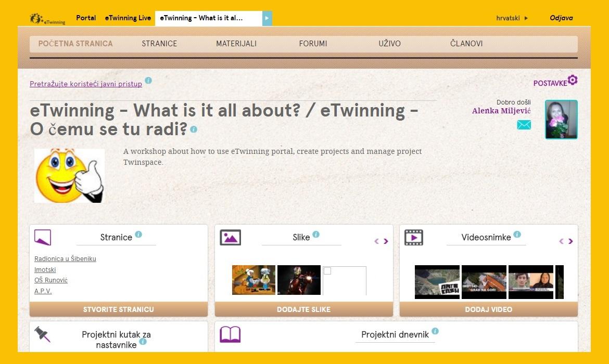The width and height of the screenshot is (609, 364).
Task: Click the open book Projektni dnevnik icon
Action: [230, 334]
